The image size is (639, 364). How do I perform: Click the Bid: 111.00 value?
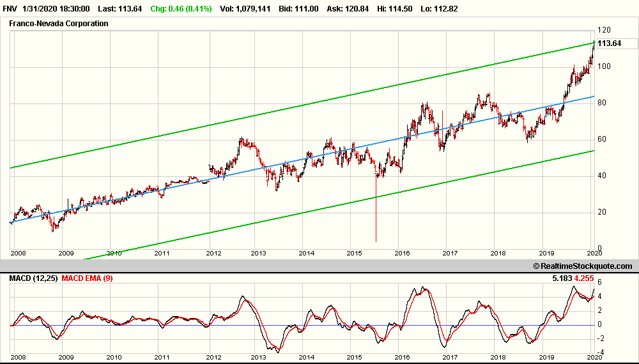click(298, 8)
